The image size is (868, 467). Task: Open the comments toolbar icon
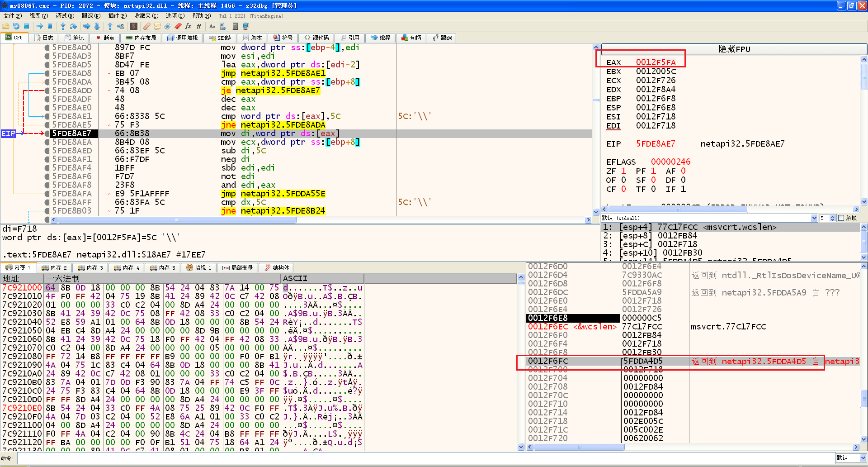157,26
